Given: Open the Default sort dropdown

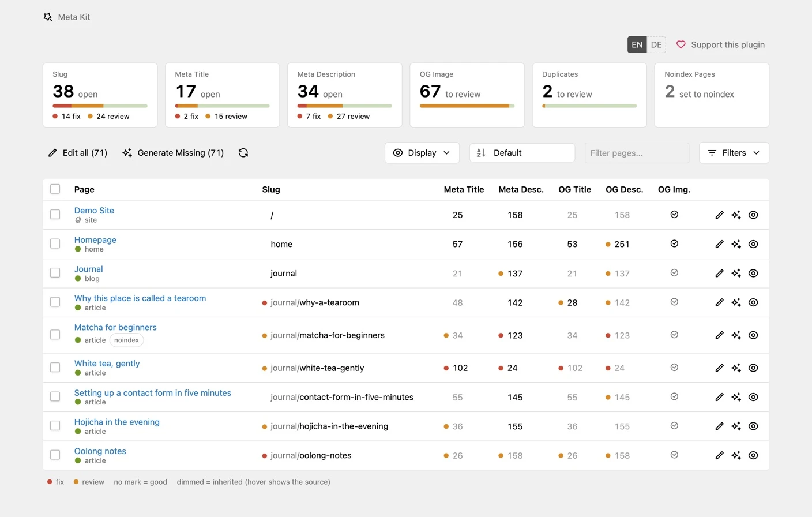Looking at the screenshot, I should pyautogui.click(x=522, y=153).
